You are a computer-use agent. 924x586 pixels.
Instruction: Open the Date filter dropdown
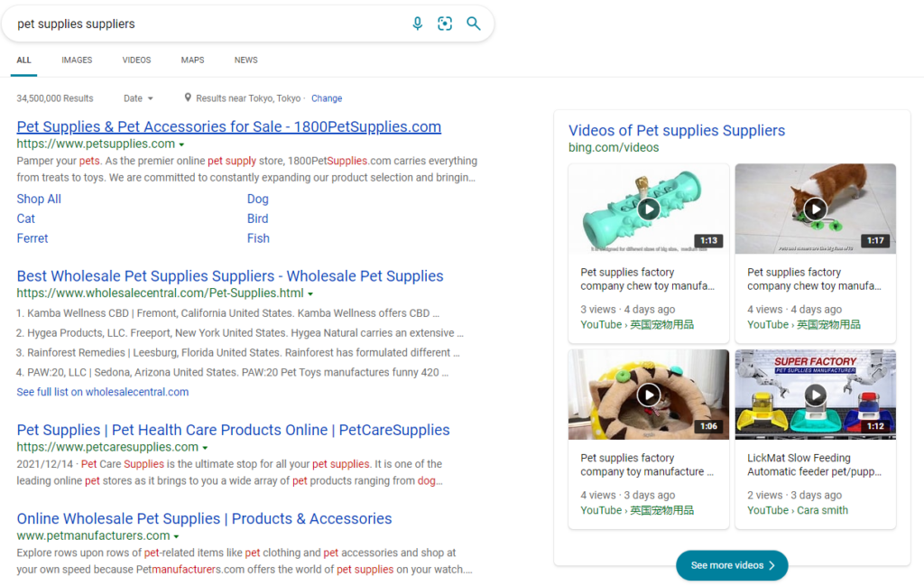click(138, 98)
